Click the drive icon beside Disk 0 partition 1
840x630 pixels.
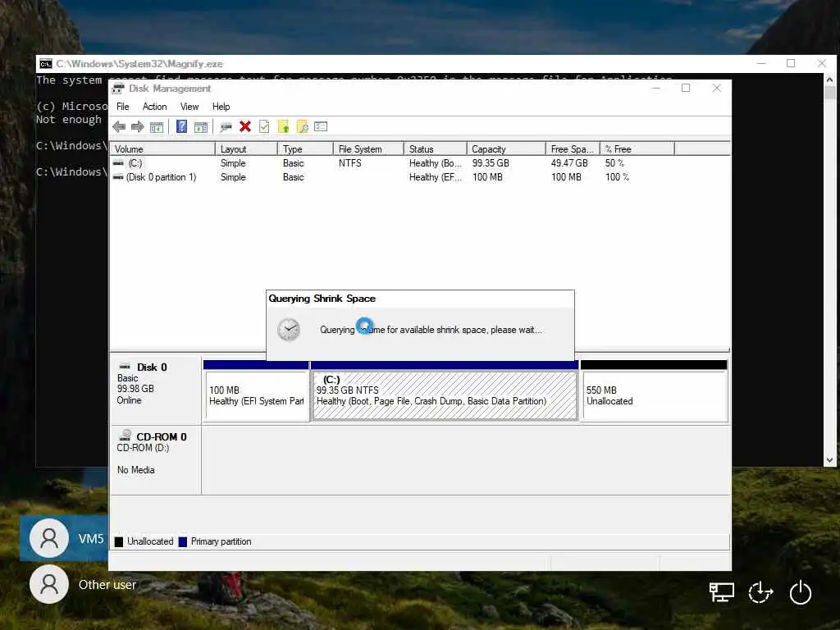coord(118,177)
